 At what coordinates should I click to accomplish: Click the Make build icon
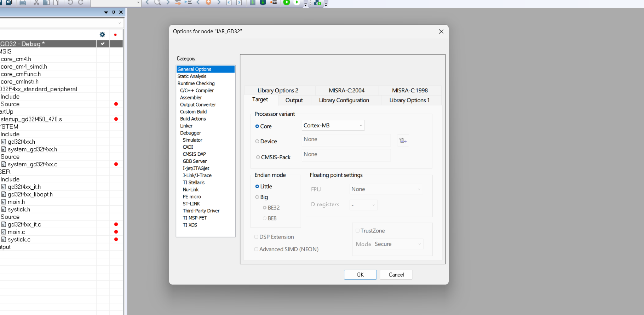coord(263,2)
